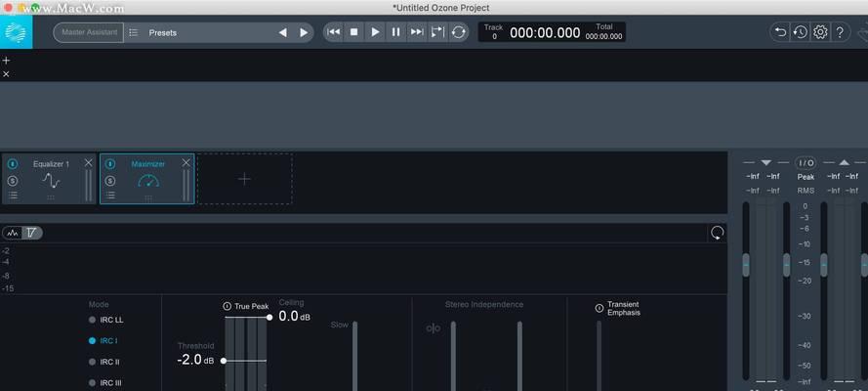This screenshot has width=868, height=391.
Task: Select the IRC LL mode
Action: tap(106, 320)
